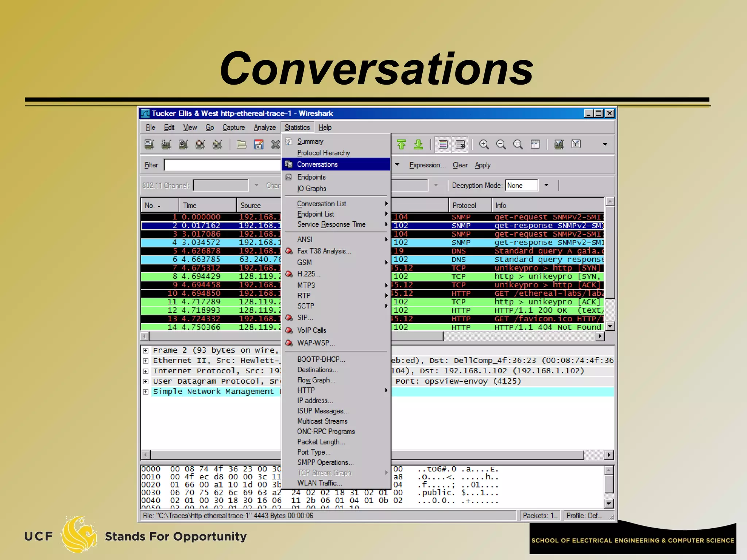Edit display filters toolbar icon
Screen dimensions: 747x560
point(576,145)
